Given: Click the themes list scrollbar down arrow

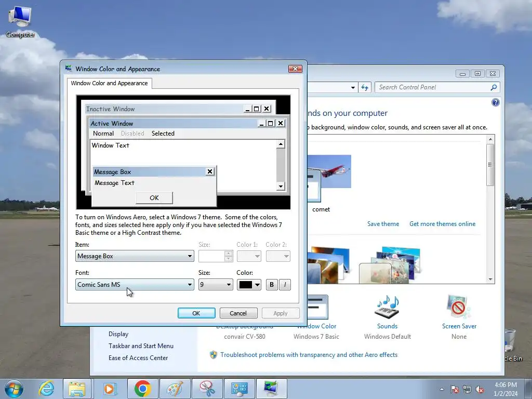Looking at the screenshot, I should [490, 280].
